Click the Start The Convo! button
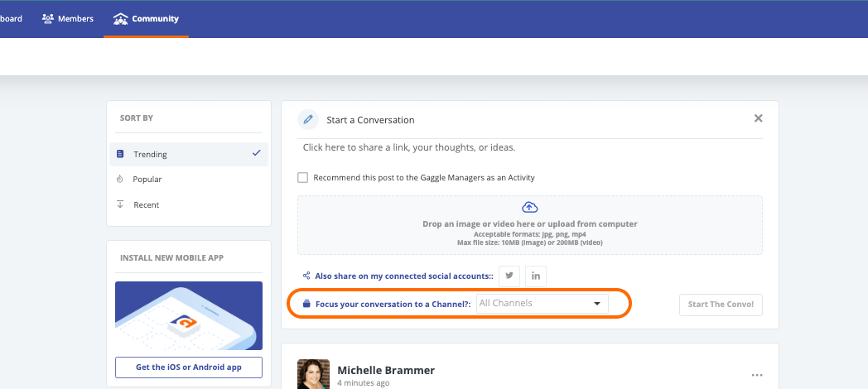The image size is (868, 389). click(721, 305)
